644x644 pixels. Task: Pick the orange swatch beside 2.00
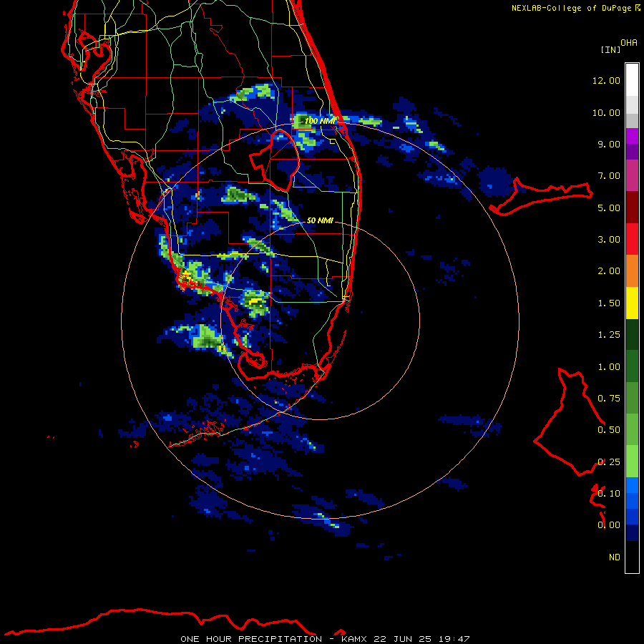tap(632, 270)
